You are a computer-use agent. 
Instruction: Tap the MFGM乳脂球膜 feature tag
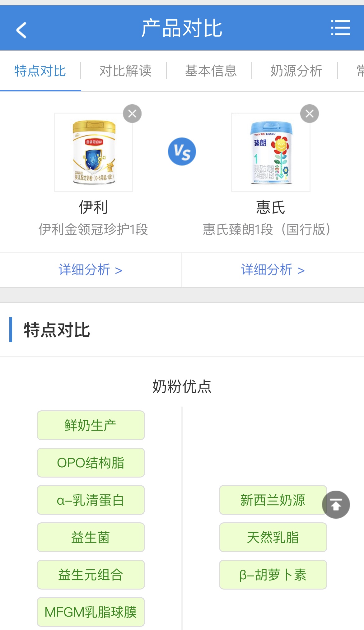tap(91, 612)
